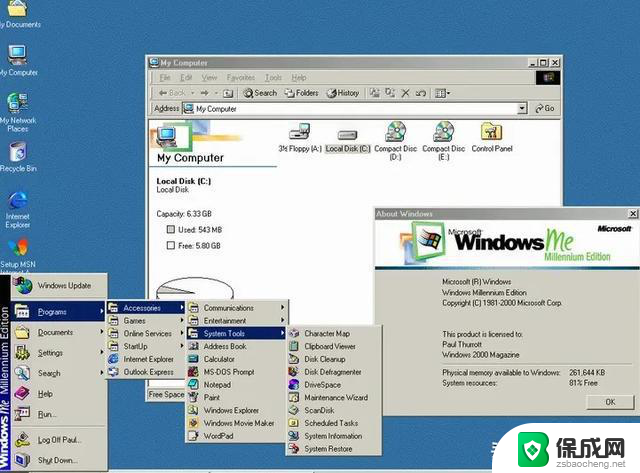The width and height of the screenshot is (640, 473).
Task: Launch Outlook Express from Programs menu
Action: [146, 372]
